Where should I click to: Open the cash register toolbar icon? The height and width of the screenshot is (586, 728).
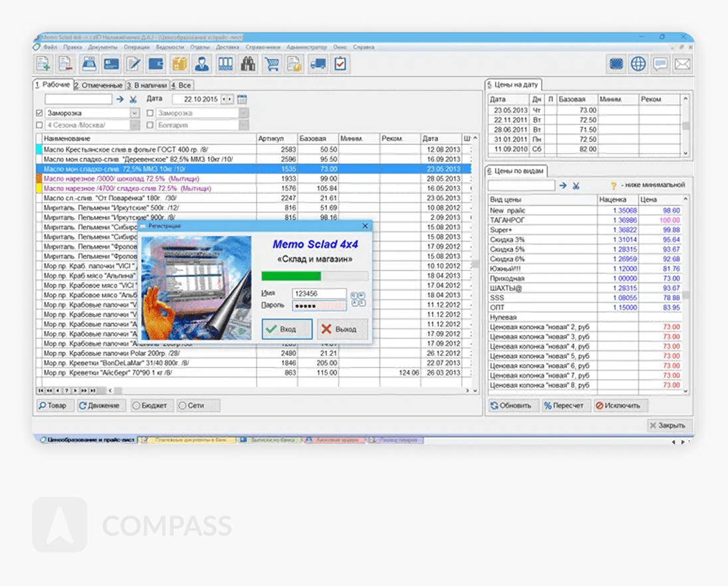[88, 64]
